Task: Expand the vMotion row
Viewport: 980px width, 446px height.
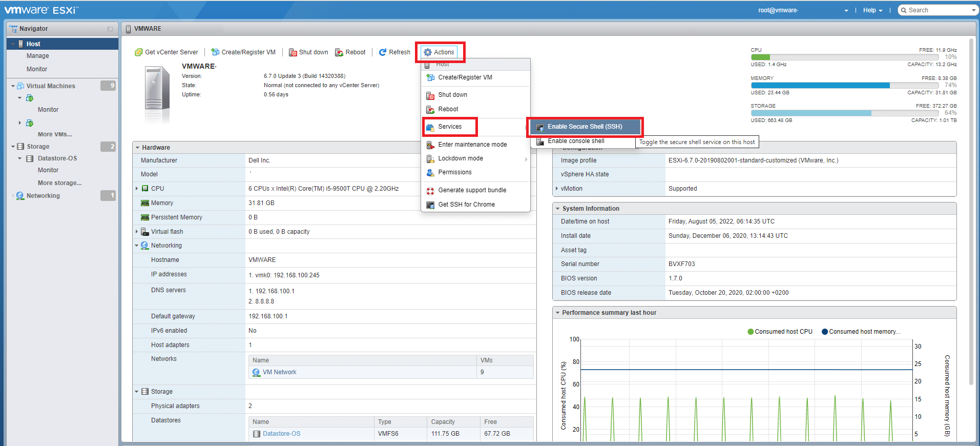Action: (x=557, y=189)
